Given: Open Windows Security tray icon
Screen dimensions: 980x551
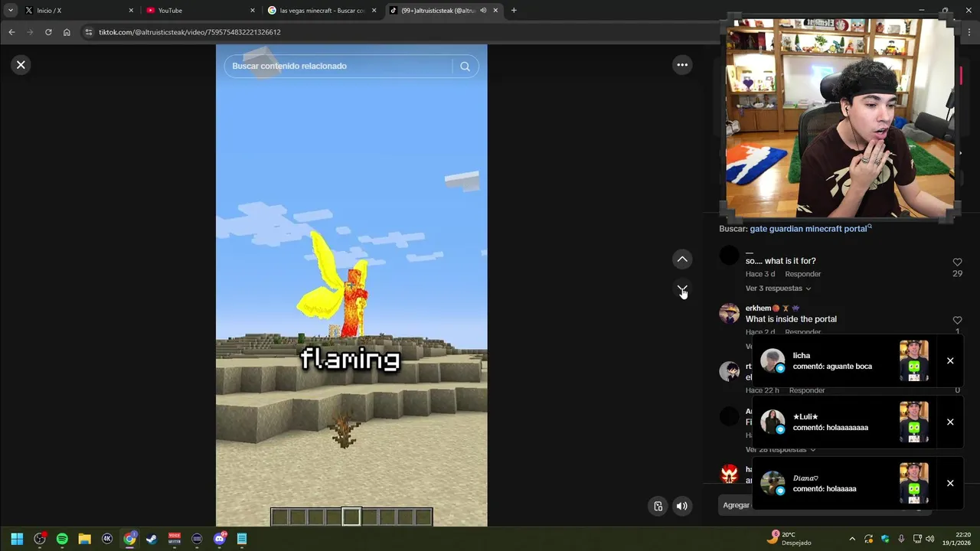Looking at the screenshot, I should [885, 539].
